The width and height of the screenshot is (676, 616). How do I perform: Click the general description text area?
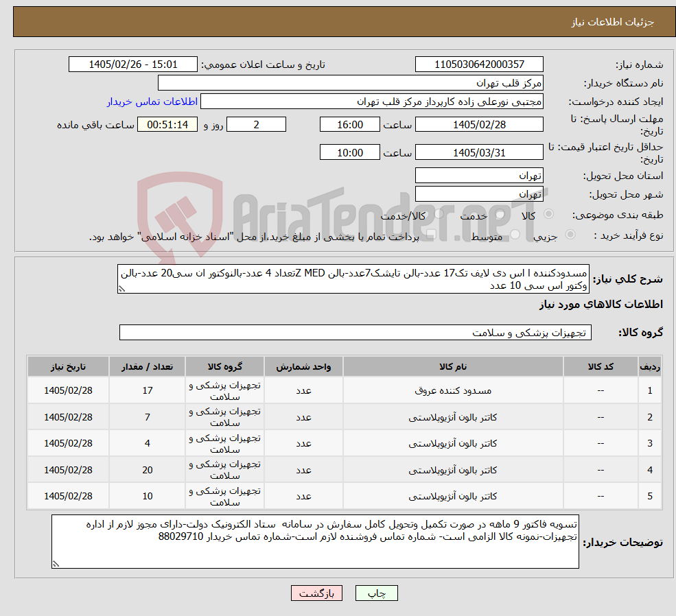tap(353, 279)
